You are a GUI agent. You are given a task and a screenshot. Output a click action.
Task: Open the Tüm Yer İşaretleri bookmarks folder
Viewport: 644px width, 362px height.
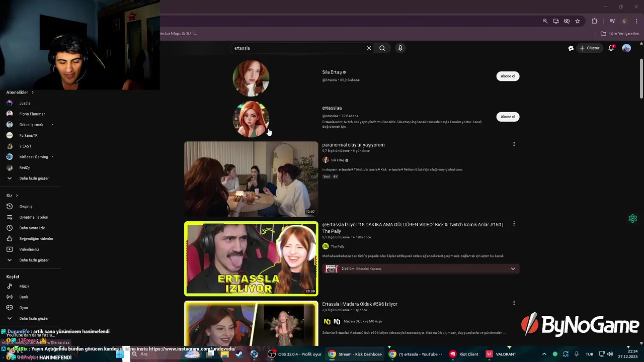tap(620, 34)
